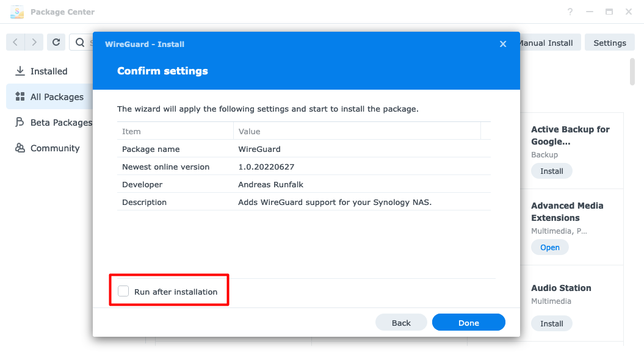Click the search magnifier icon

pyautogui.click(x=80, y=42)
